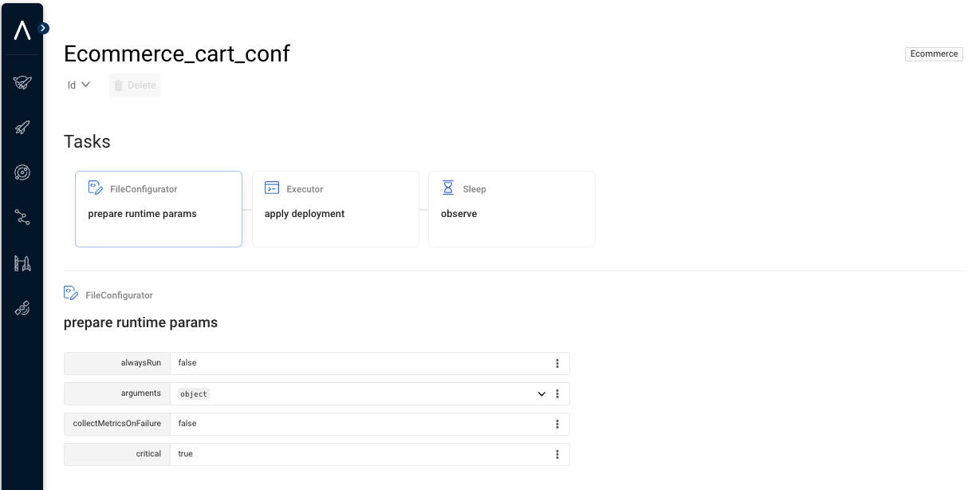Open the rocket icon in sidebar

point(22,127)
